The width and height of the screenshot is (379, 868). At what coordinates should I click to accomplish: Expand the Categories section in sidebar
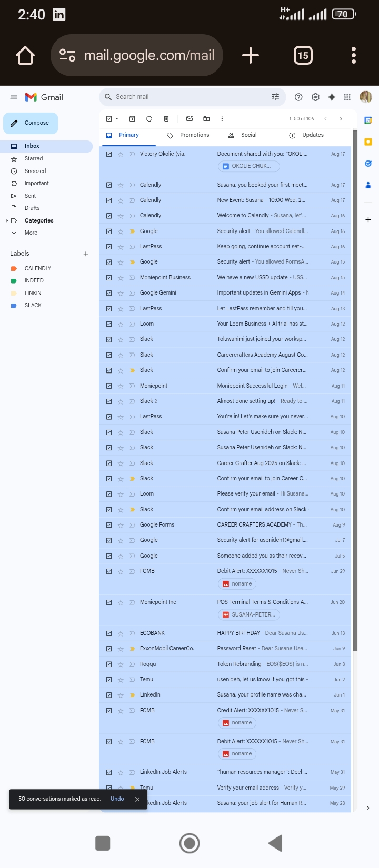point(7,221)
